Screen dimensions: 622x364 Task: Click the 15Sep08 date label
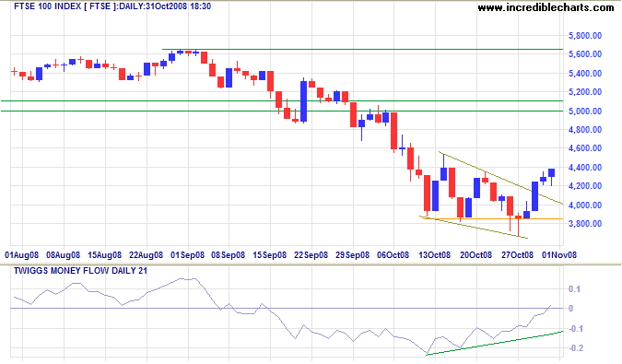click(270, 255)
